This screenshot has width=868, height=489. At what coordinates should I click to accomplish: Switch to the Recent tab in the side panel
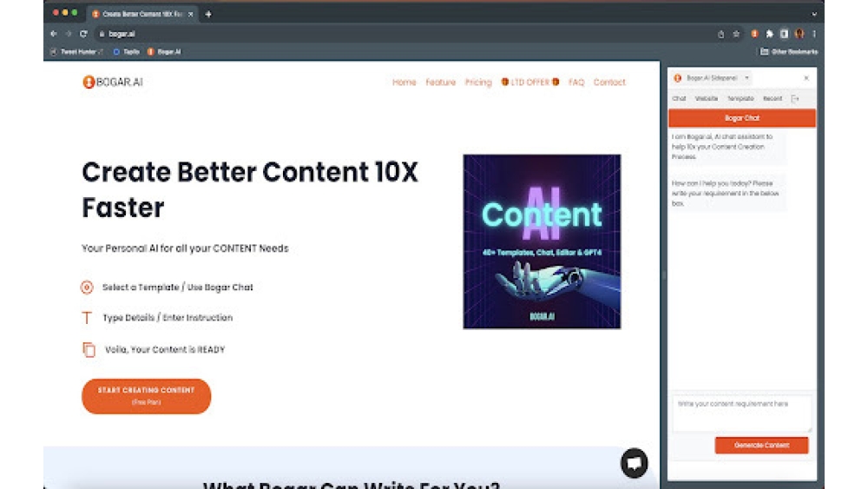point(773,98)
